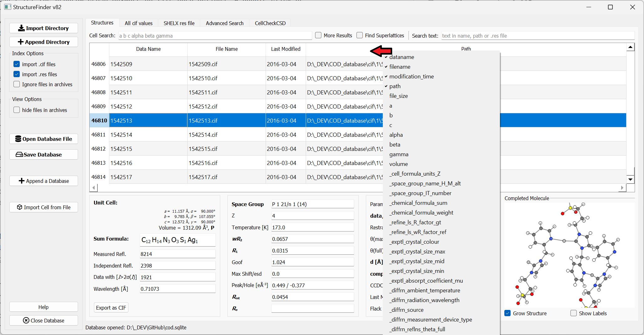Enable the Find Superlattices checkbox
Viewport: 644px width, 335px height.
[360, 35]
